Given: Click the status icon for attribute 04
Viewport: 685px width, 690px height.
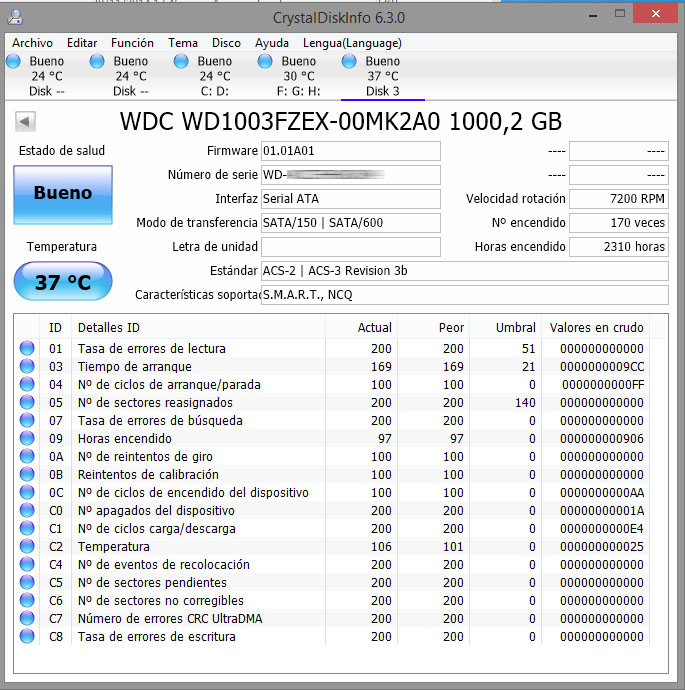Looking at the screenshot, I should (x=27, y=384).
